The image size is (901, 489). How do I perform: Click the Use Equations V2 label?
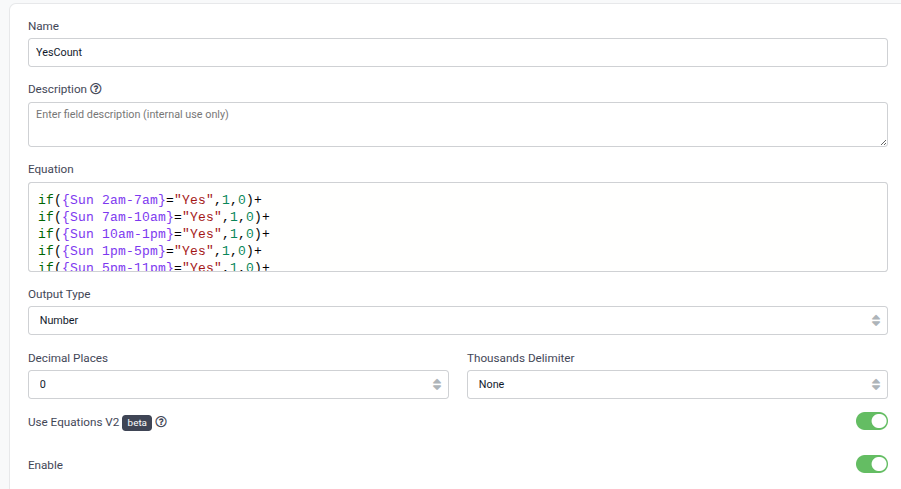pos(73,422)
